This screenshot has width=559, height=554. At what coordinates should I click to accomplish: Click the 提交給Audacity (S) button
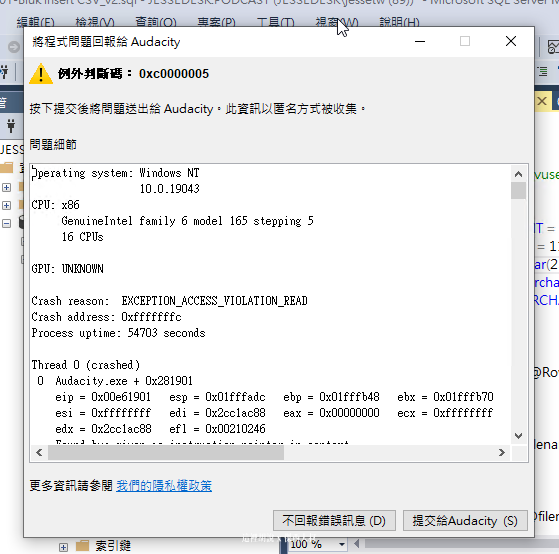(465, 520)
